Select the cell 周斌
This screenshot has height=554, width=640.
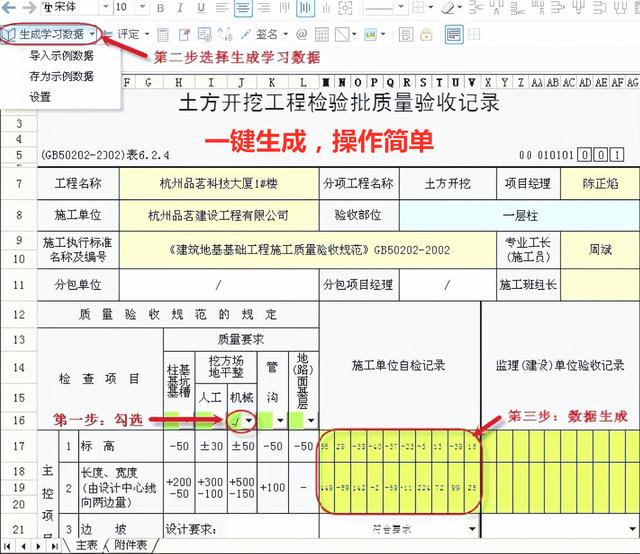[600, 250]
